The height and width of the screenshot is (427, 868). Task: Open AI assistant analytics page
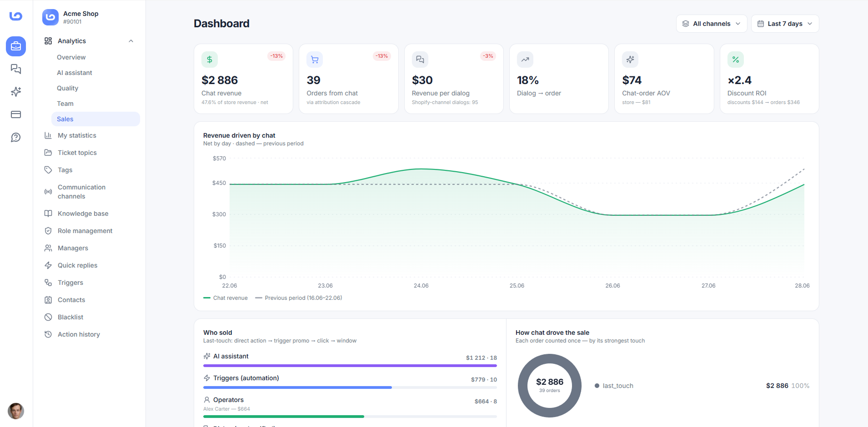[x=75, y=73]
